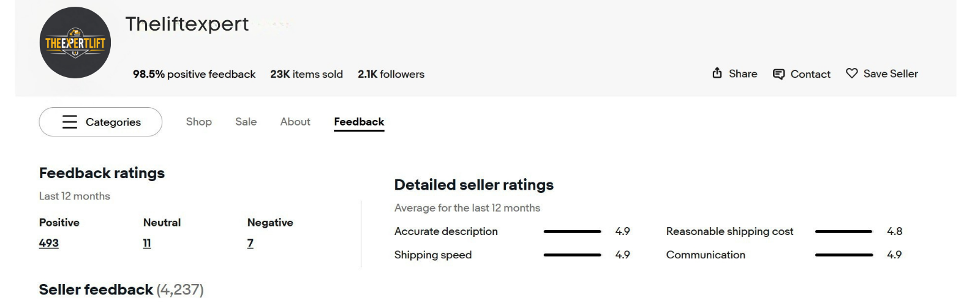Image resolution: width=980 pixels, height=306 pixels.
Task: Click the Contact message icon
Action: (x=778, y=74)
